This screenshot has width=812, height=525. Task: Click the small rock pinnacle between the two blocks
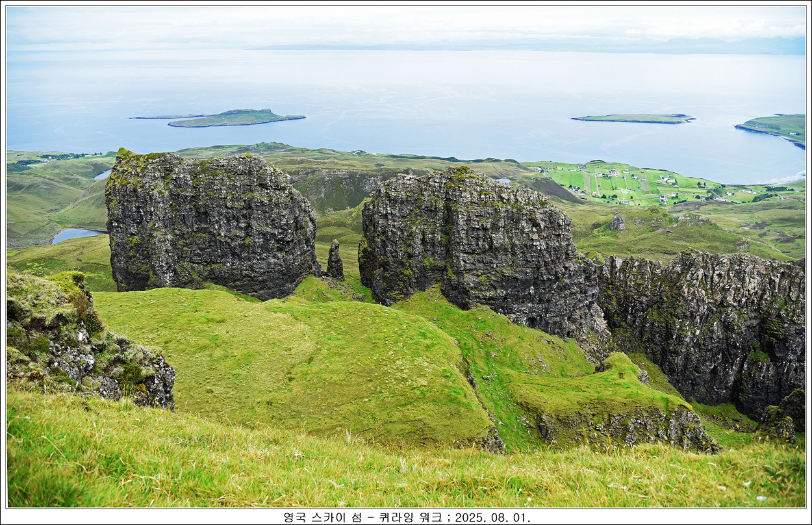pyautogui.click(x=335, y=261)
